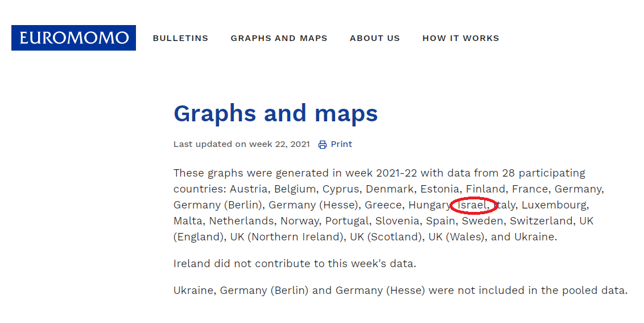Viewport: 644px width, 323px height.
Task: Click the sentence about pooled data exclusions
Action: (x=400, y=290)
